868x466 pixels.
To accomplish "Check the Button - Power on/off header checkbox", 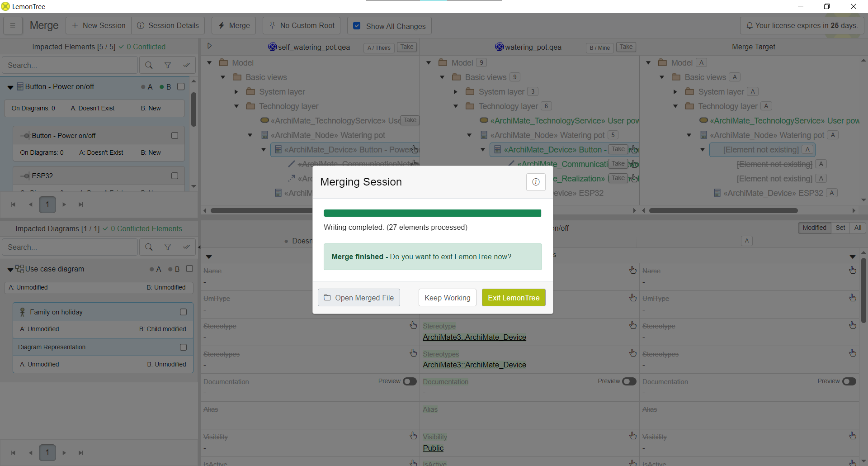I will coord(181,86).
